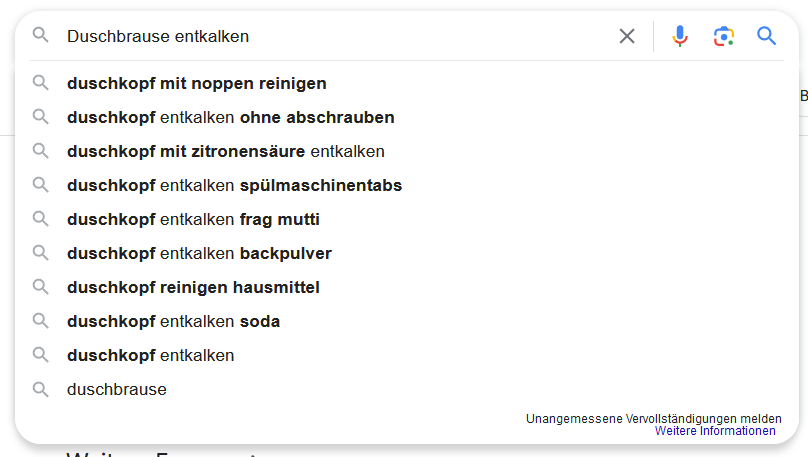Open the 'Weitere Informationen' link
This screenshot has width=808, height=457.
coord(715,431)
